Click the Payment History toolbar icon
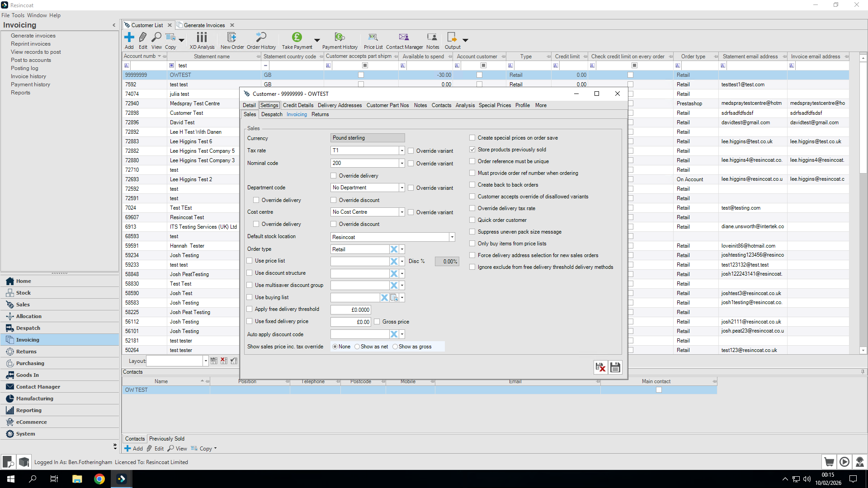The height and width of the screenshot is (488, 868). [x=340, y=38]
